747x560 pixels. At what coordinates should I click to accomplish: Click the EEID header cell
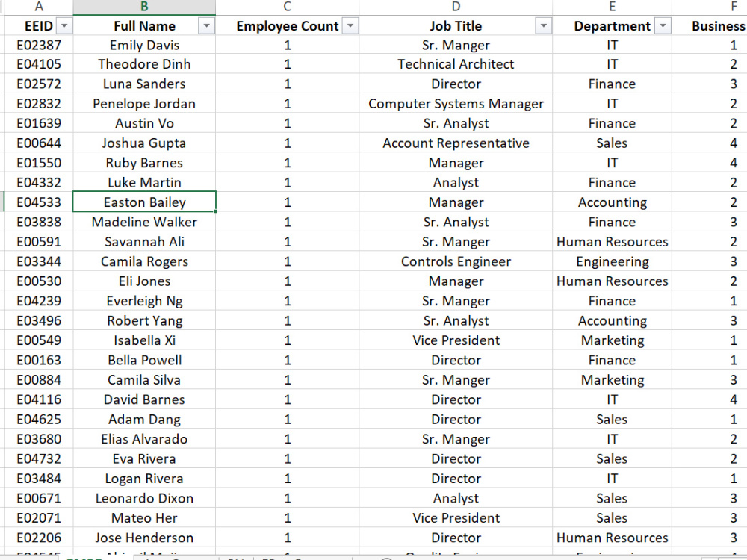tap(39, 25)
